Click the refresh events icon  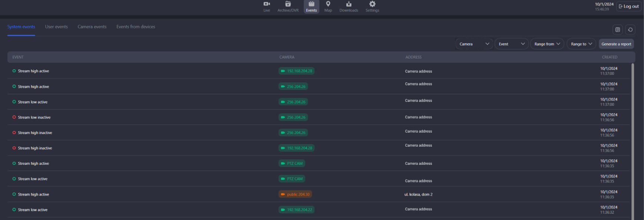click(x=630, y=30)
